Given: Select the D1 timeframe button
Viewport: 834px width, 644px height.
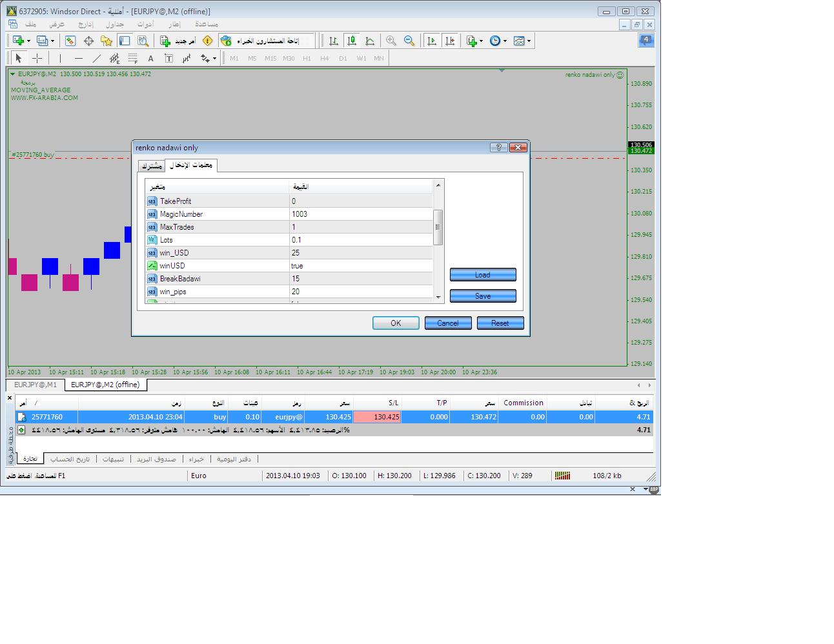Looking at the screenshot, I should tap(343, 58).
